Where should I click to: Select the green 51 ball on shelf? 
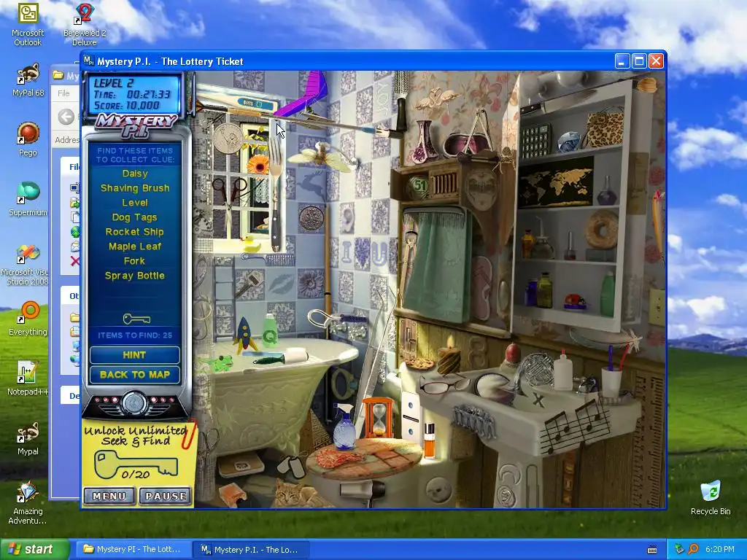pyautogui.click(x=418, y=186)
